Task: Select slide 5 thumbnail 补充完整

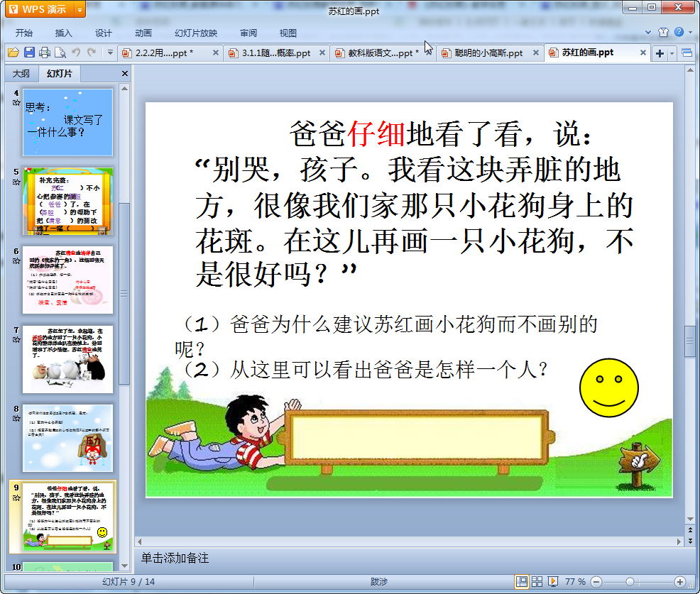Action: click(68, 202)
